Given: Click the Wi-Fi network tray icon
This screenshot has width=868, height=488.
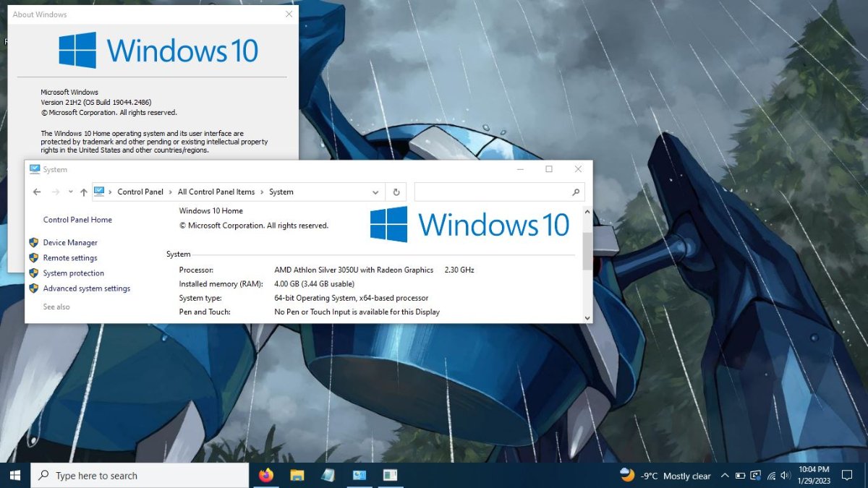Looking at the screenshot, I should [771, 476].
